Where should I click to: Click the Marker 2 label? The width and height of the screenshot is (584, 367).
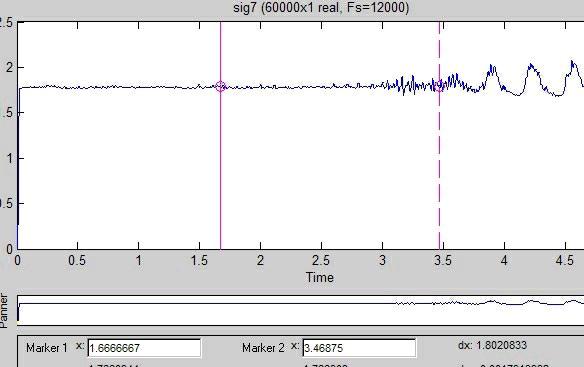pos(263,348)
